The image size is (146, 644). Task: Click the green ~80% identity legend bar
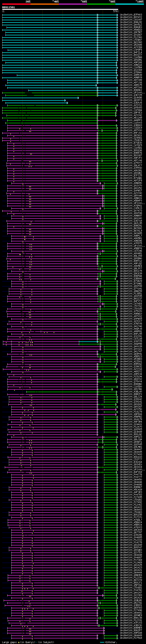[x=101, y=4]
